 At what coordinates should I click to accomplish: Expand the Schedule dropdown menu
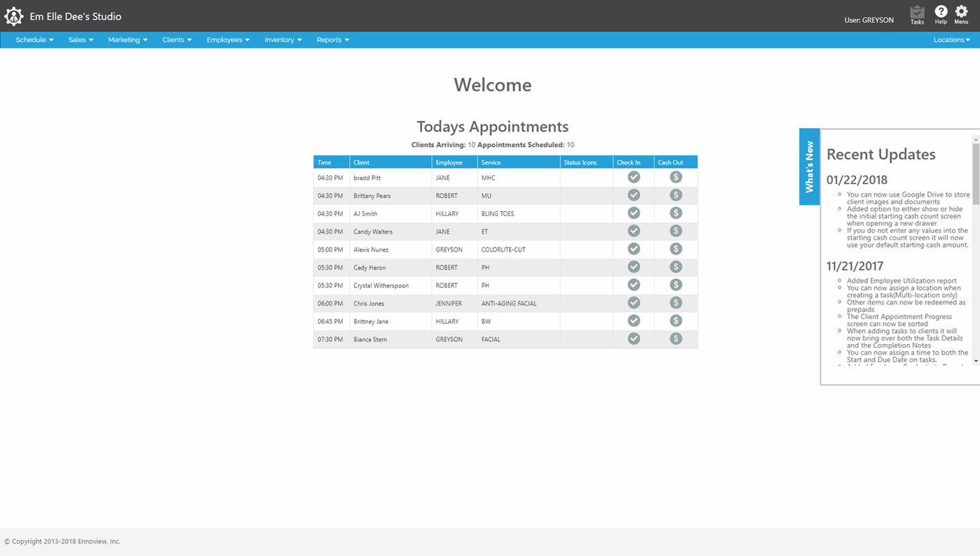(34, 40)
